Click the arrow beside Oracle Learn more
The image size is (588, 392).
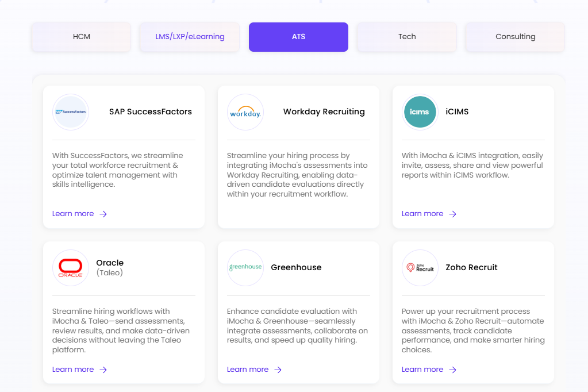pos(103,370)
